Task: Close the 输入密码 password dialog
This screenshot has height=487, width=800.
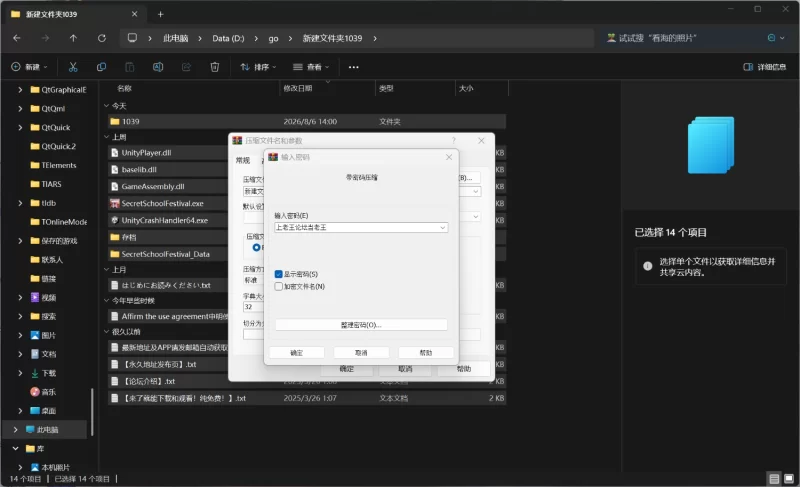Action: point(449,157)
